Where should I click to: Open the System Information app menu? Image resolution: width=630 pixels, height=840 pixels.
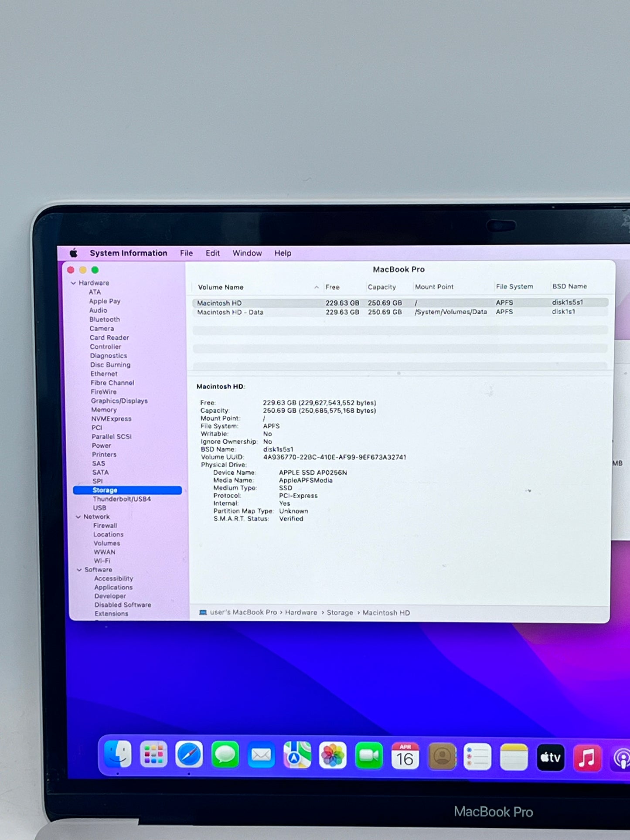pyautogui.click(x=129, y=253)
